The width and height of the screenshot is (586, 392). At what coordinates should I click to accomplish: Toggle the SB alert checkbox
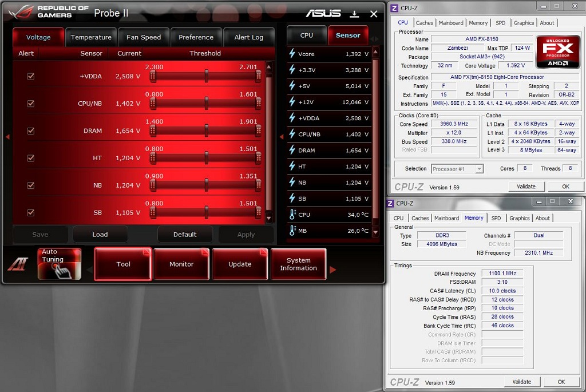[31, 213]
